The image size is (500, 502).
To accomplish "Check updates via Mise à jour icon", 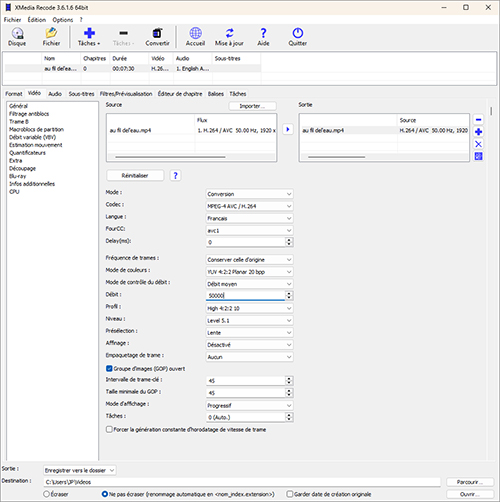I will tap(229, 37).
